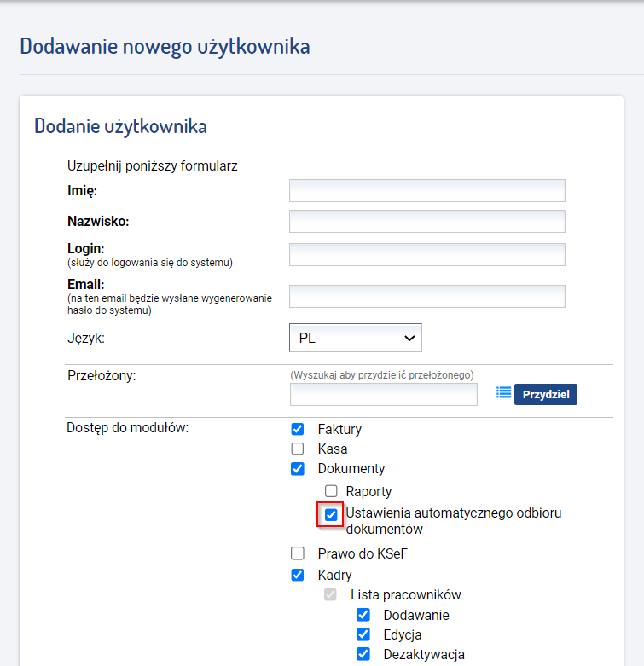Focus the Przełożony search field
The width and height of the screenshot is (644, 666).
coord(384,394)
